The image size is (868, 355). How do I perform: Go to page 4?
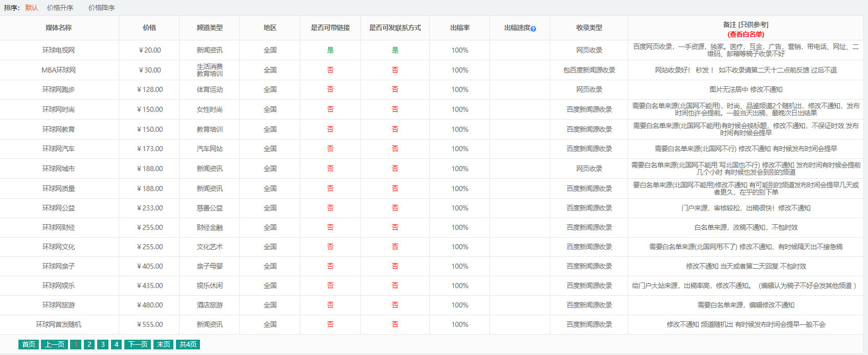pos(117,344)
